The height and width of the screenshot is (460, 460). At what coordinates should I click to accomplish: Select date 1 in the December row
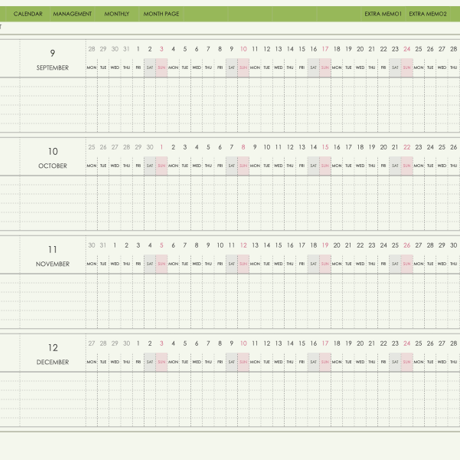point(138,343)
